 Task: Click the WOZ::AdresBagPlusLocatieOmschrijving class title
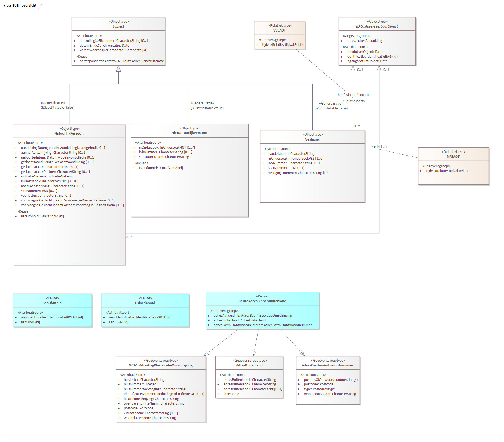point(161,365)
